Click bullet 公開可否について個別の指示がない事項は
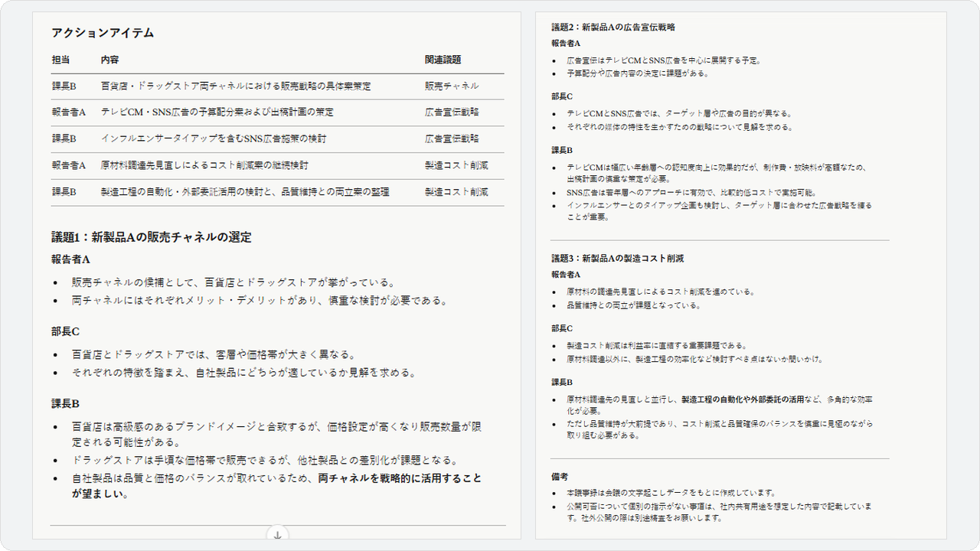This screenshot has width=980, height=551. click(720, 512)
